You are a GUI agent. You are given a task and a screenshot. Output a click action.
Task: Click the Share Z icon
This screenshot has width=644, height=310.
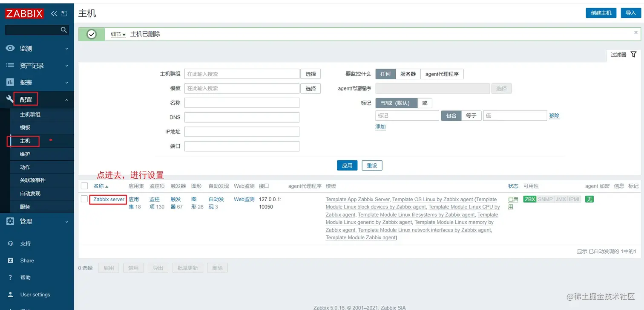pyautogui.click(x=11, y=261)
